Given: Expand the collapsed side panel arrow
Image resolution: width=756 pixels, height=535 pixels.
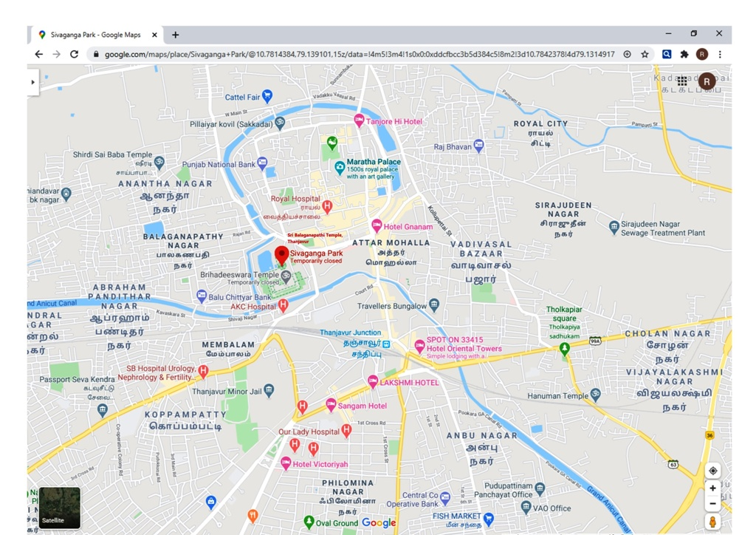Looking at the screenshot, I should coord(32,82).
